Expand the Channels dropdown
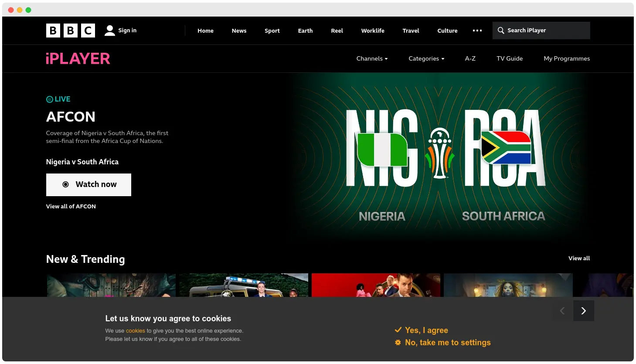Viewport: 636px width, 364px height. pyautogui.click(x=372, y=58)
